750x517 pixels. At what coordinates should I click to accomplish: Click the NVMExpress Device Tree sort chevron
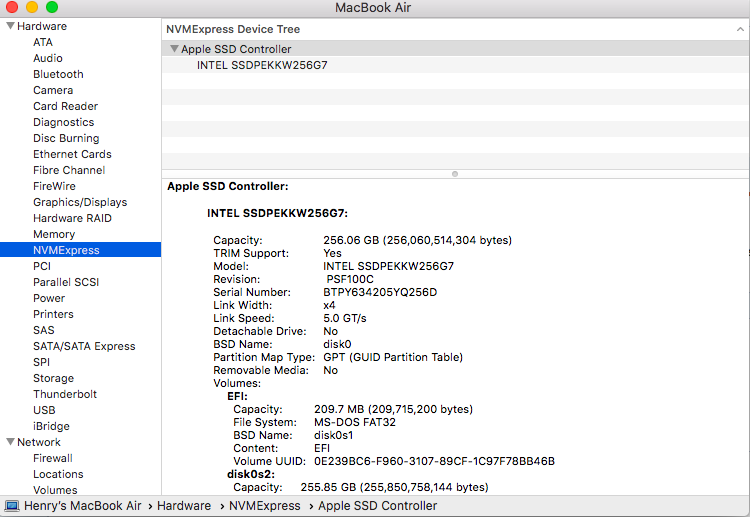pos(740,29)
